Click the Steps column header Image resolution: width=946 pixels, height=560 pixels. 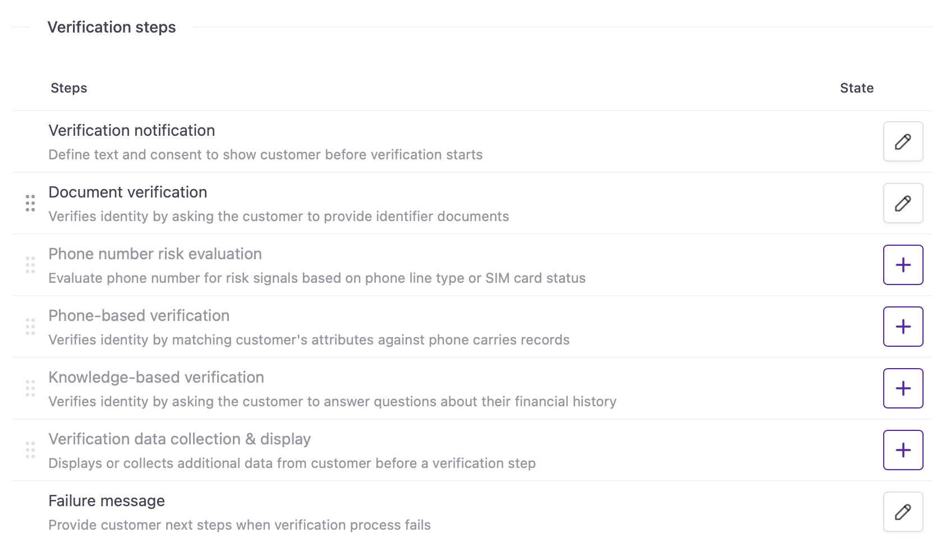[68, 88]
